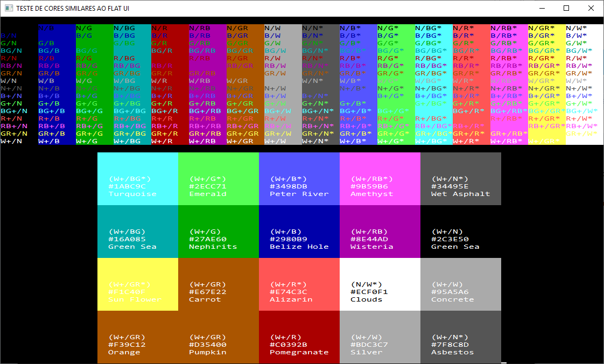The width and height of the screenshot is (604, 364).
Task: Click the white Clouds #ECF0F1 swatch
Action: 380,284
